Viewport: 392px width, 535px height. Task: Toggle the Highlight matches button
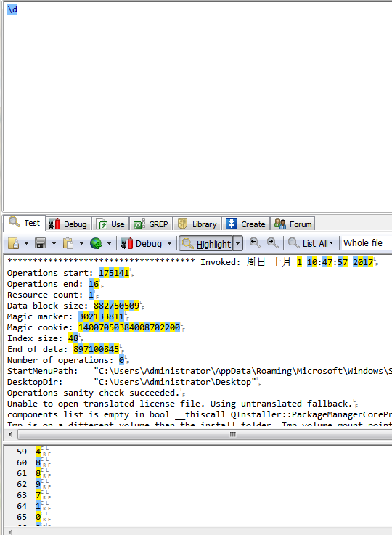tap(206, 244)
